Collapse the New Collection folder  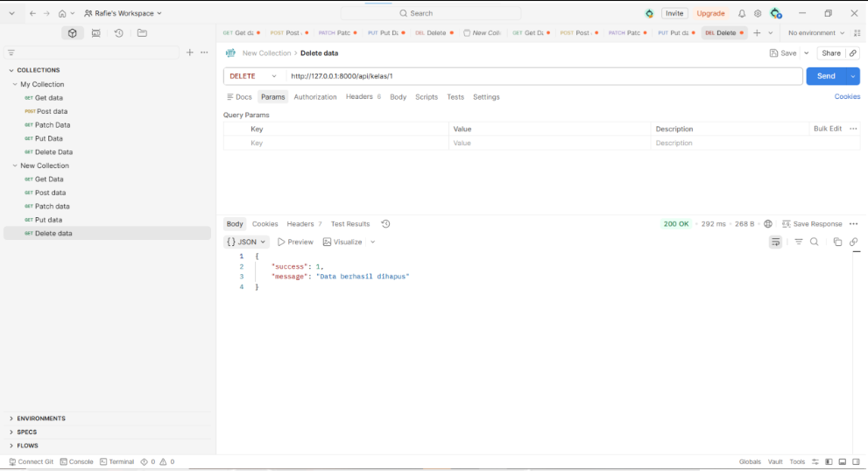pyautogui.click(x=15, y=165)
